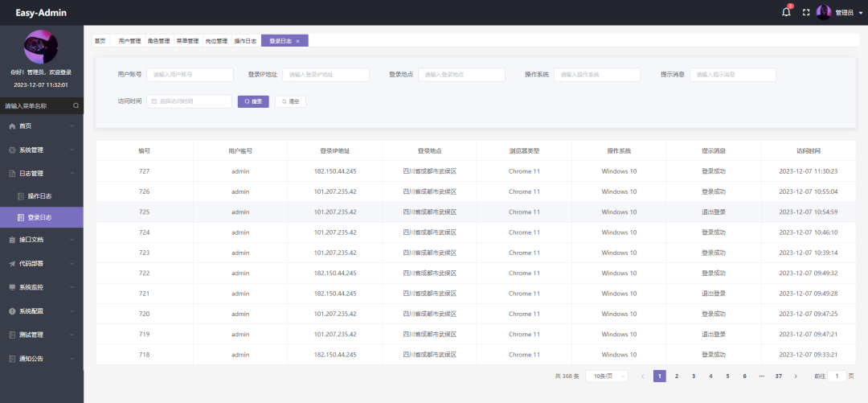
Task: Open the 10条/页 page size dropdown
Action: pos(607,376)
